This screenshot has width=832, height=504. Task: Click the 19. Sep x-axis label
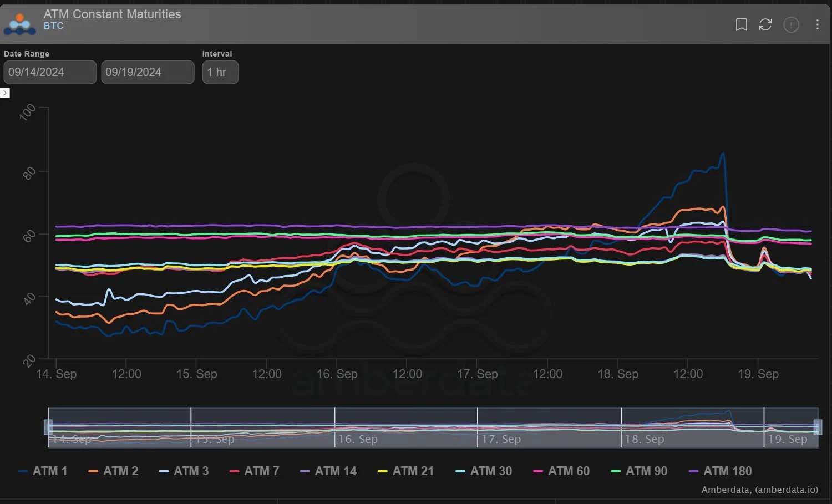click(758, 374)
